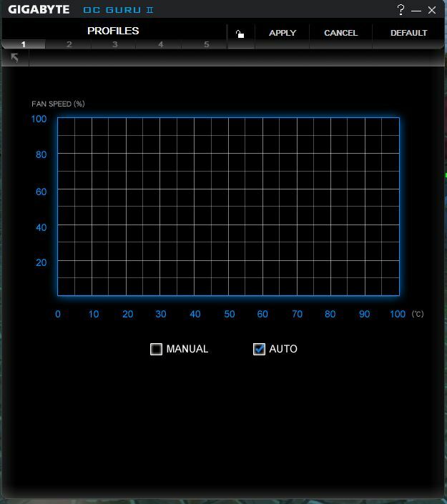The image size is (447, 504).
Task: Click the lock/unlock profile icon
Action: 240,34
